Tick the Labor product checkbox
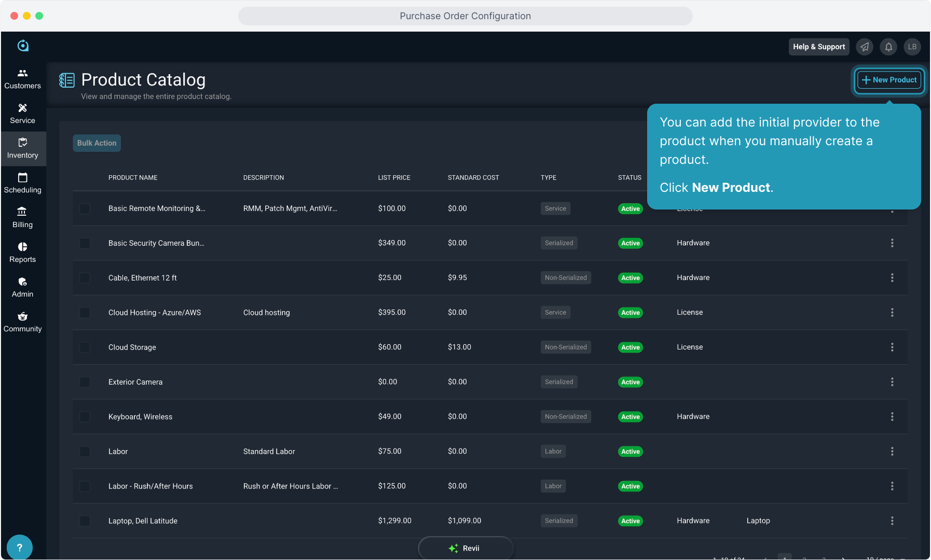This screenshot has height=560, width=931. (85, 452)
